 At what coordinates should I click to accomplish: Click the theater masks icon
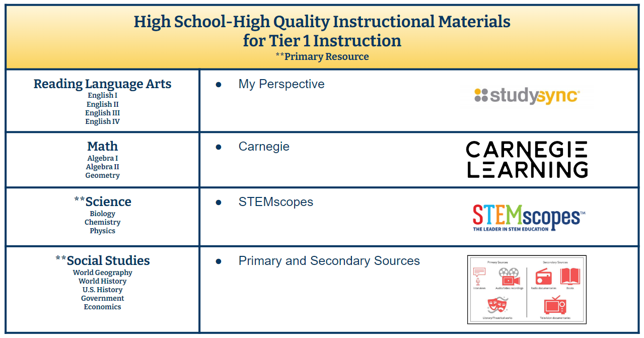(497, 305)
